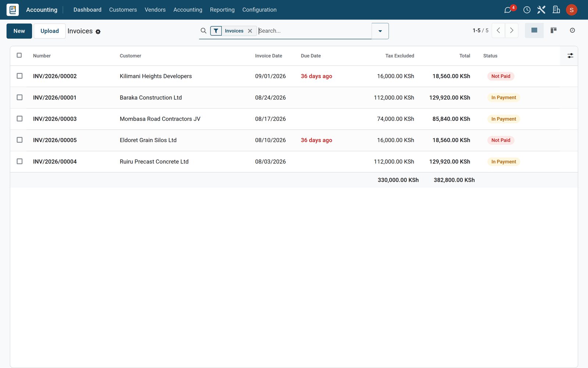The width and height of the screenshot is (588, 368).
Task: Open the user avatar menu
Action: click(x=571, y=10)
